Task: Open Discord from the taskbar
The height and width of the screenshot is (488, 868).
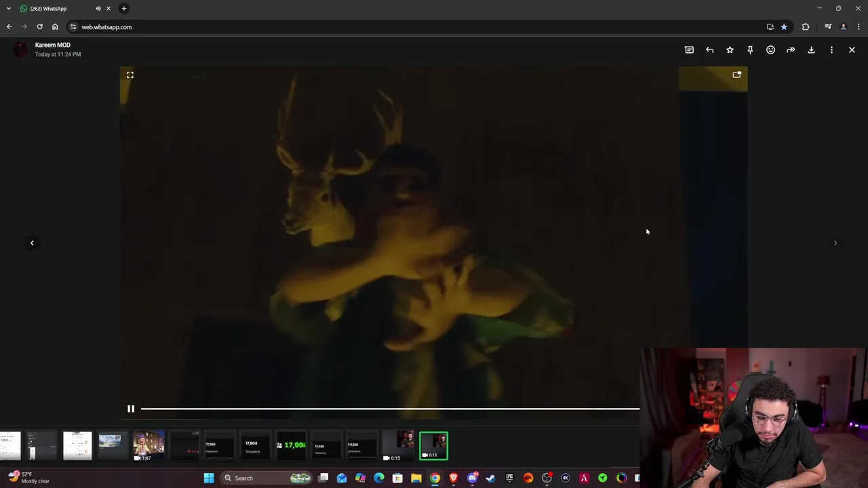Action: [473, 478]
